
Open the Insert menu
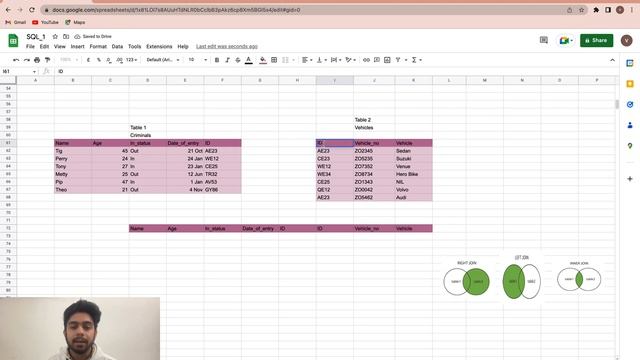pyautogui.click(x=78, y=47)
